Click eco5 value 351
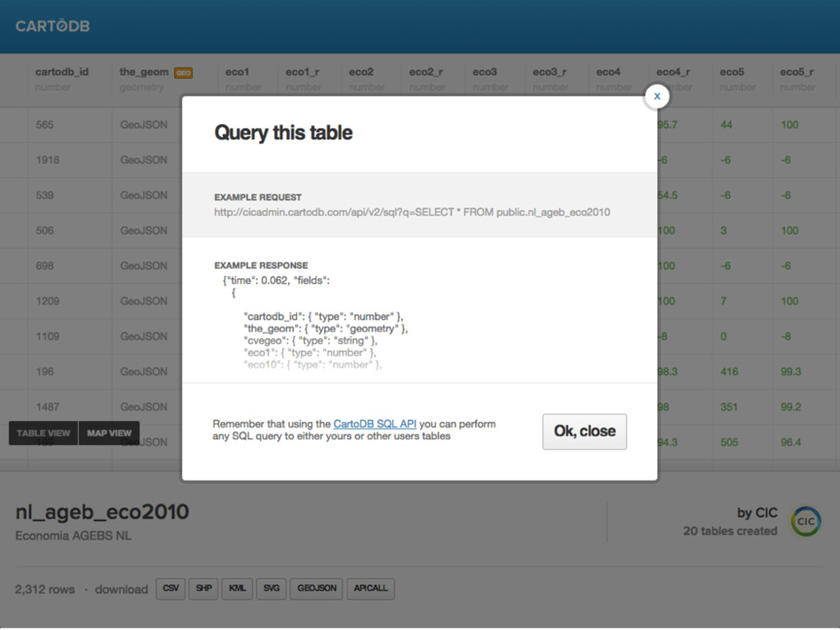Image resolution: width=840 pixels, height=630 pixels. point(729,407)
